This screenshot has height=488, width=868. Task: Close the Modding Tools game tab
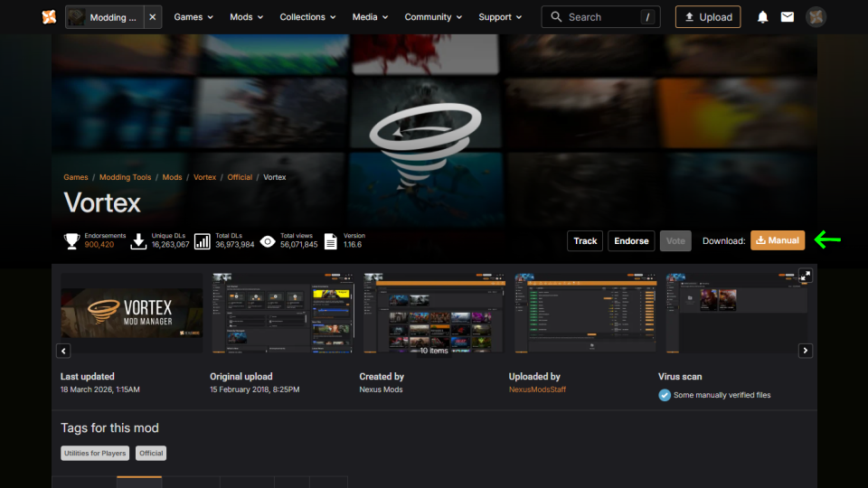(152, 17)
